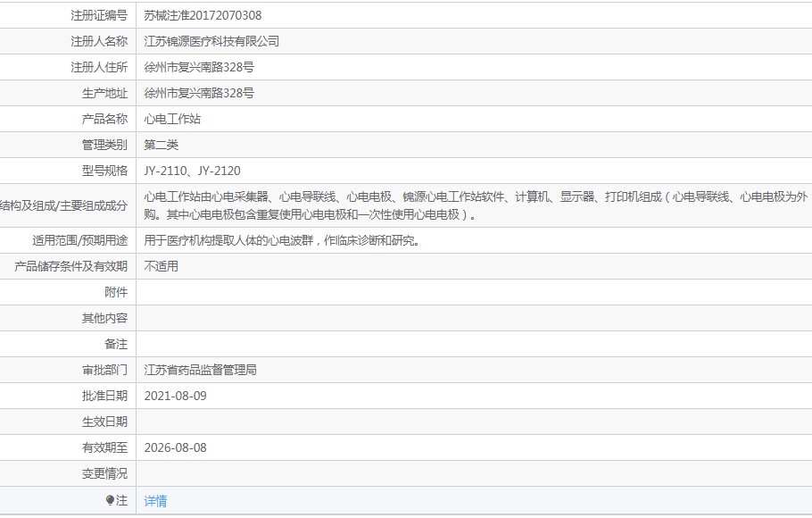
Task: Click the 生产地址 label
Action: pos(104,94)
